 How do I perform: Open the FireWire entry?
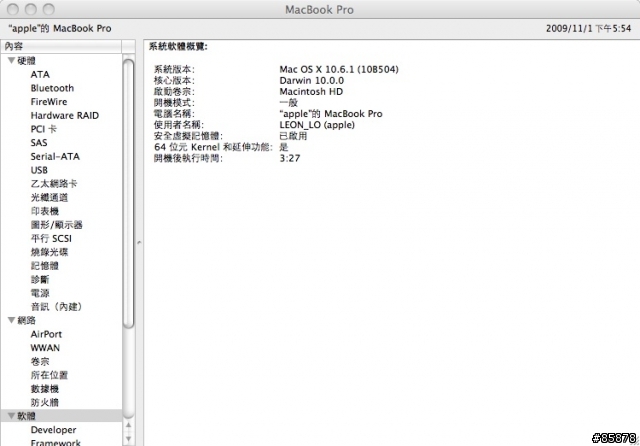coord(49,102)
